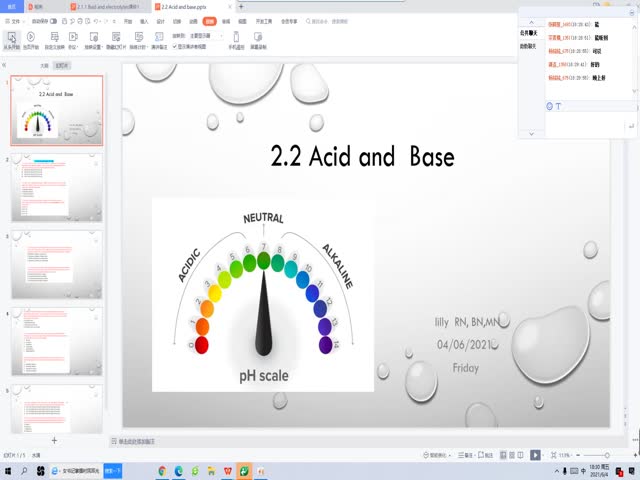Click text format T icon in chat
Image resolution: width=640 pixels, height=480 pixels.
pos(558,106)
